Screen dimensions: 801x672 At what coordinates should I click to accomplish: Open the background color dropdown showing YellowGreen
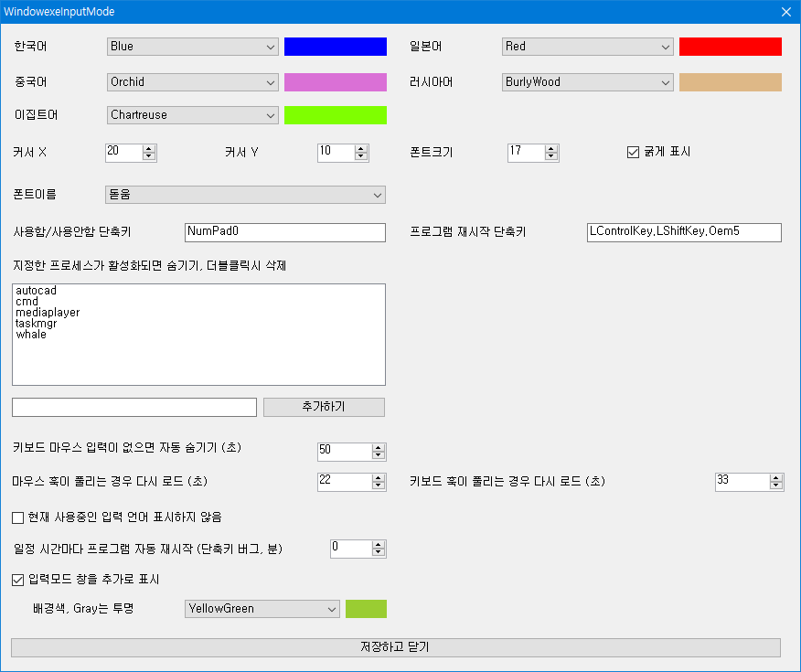(x=262, y=609)
